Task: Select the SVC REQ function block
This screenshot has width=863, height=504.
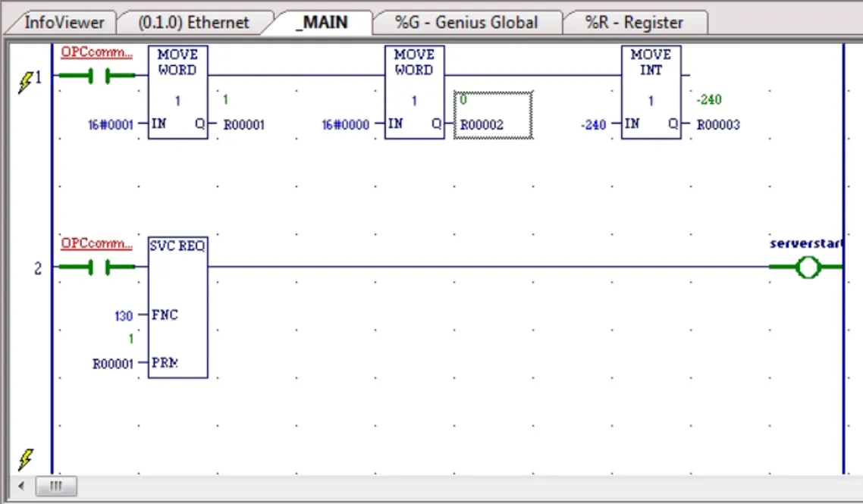Action: 177,308
